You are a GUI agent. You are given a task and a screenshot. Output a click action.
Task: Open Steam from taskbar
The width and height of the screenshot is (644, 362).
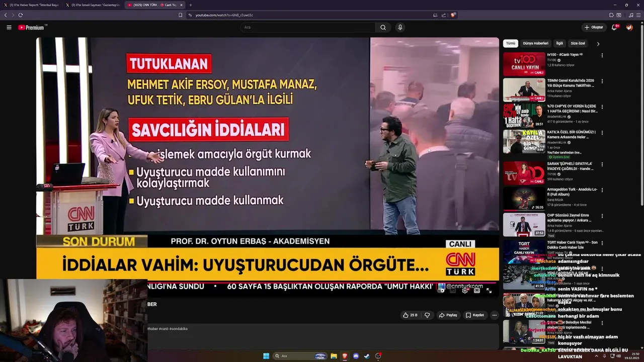[367, 356]
